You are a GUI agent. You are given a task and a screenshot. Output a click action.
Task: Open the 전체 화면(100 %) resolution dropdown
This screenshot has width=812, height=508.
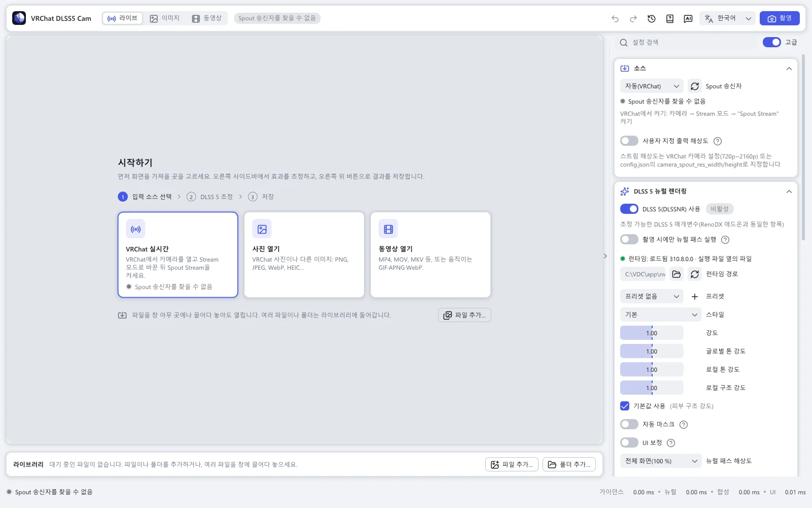[x=661, y=461]
